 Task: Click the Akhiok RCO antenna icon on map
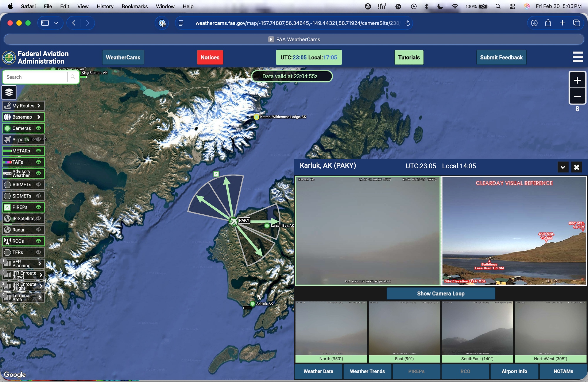pyautogui.click(x=259, y=297)
